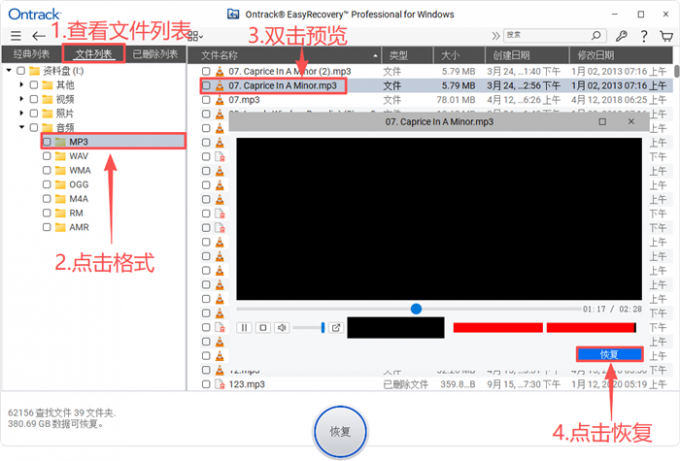Select the OGG folder
This screenshot has height=461, width=680.
click(x=78, y=185)
